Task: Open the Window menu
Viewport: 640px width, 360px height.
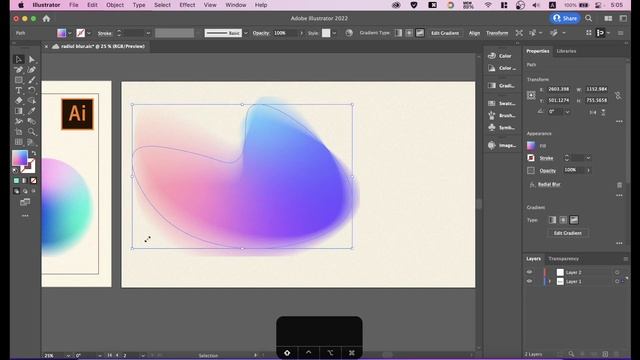Action: (x=236, y=5)
